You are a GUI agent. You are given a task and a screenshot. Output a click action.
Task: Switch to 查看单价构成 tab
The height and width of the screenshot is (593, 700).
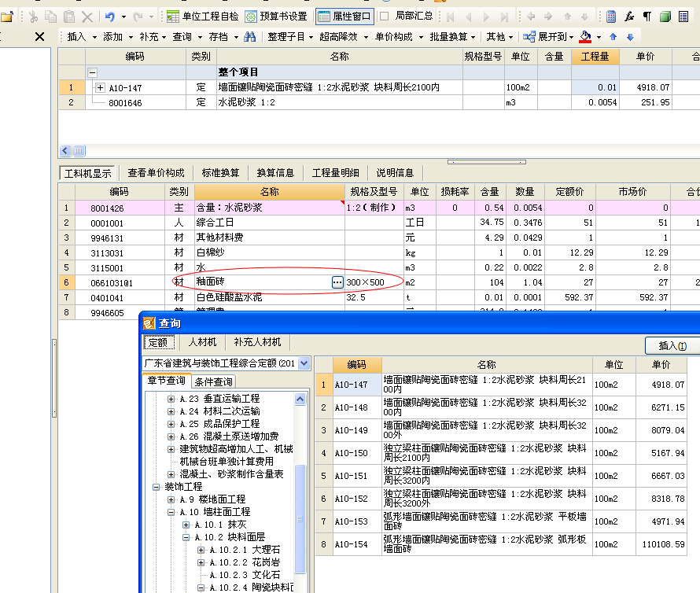tap(156, 173)
